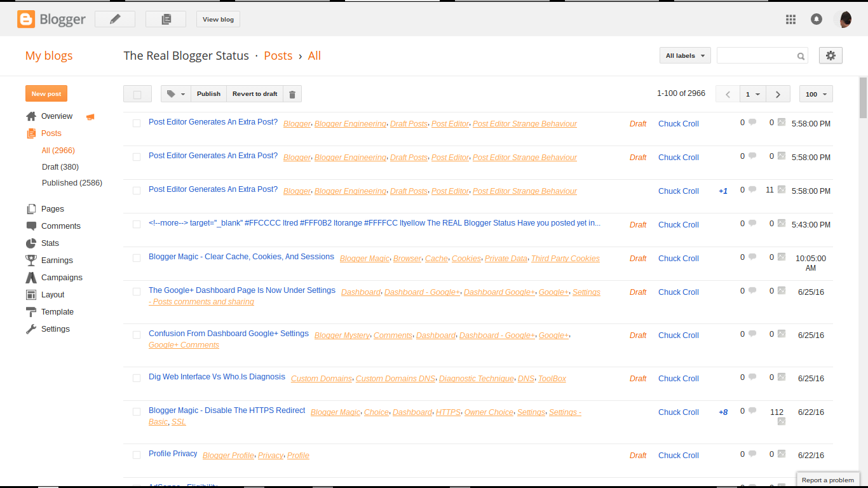Viewport: 868px width, 488px height.
Task: Click the Pages icon in sidebar
Action: click(31, 209)
